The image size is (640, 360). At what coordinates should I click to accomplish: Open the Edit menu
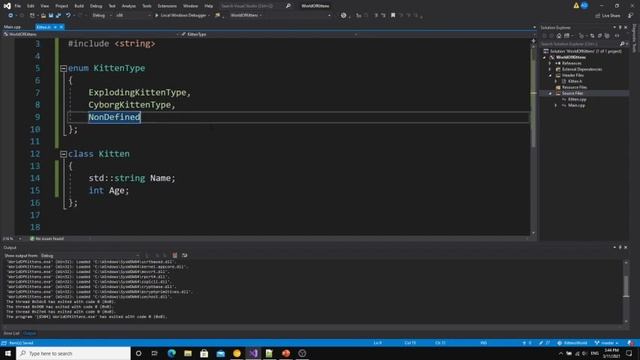(x=31, y=6)
